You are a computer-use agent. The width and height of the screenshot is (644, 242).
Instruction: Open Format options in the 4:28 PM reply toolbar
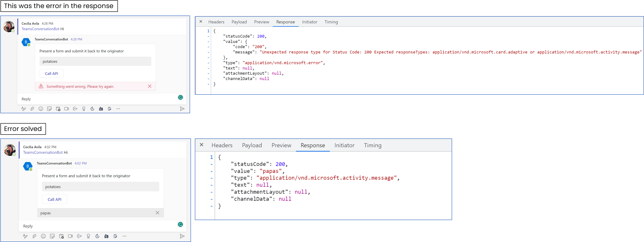(x=24, y=109)
